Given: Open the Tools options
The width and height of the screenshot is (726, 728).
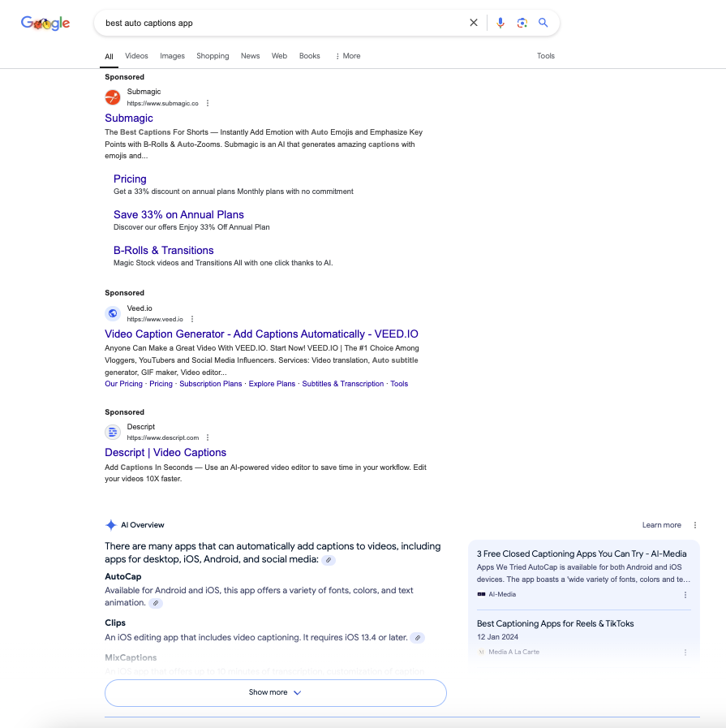Looking at the screenshot, I should (x=546, y=56).
